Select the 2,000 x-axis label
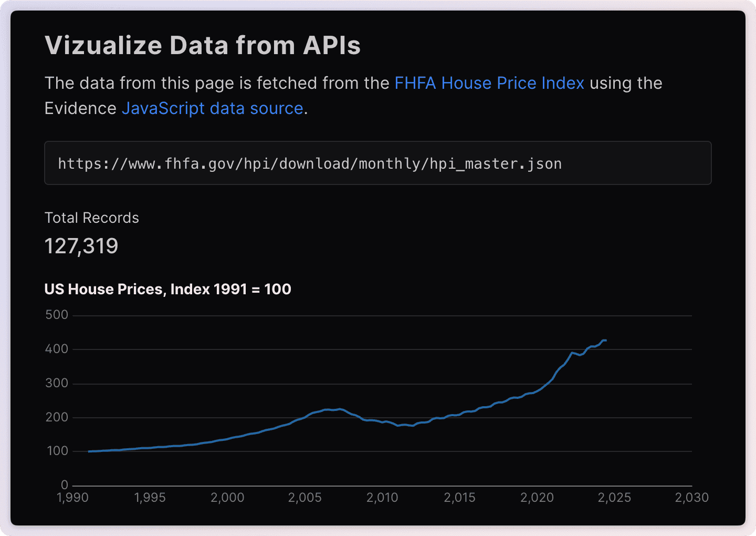The height and width of the screenshot is (536, 756). pyautogui.click(x=227, y=498)
